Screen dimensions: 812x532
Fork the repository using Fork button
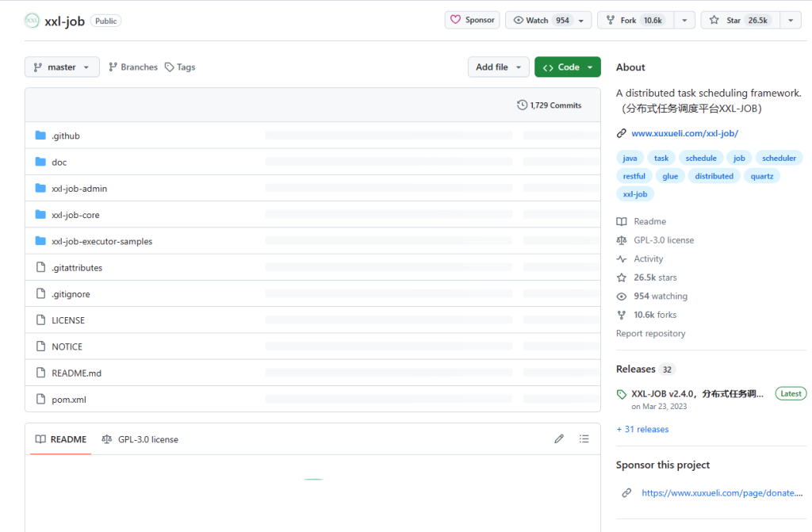tap(635, 20)
